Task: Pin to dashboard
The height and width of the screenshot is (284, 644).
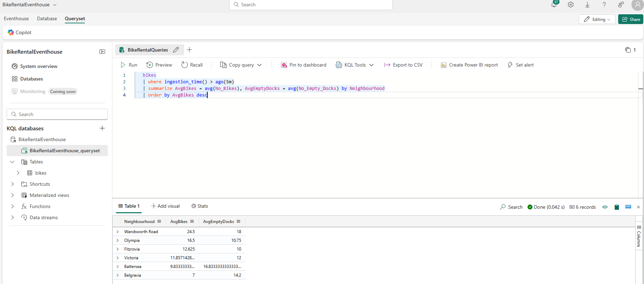Action: pos(304,65)
